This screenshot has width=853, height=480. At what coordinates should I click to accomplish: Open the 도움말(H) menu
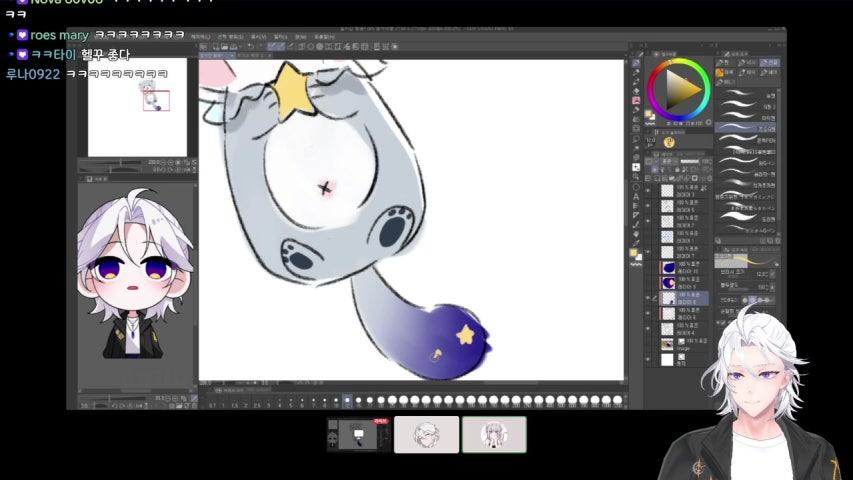click(x=324, y=37)
